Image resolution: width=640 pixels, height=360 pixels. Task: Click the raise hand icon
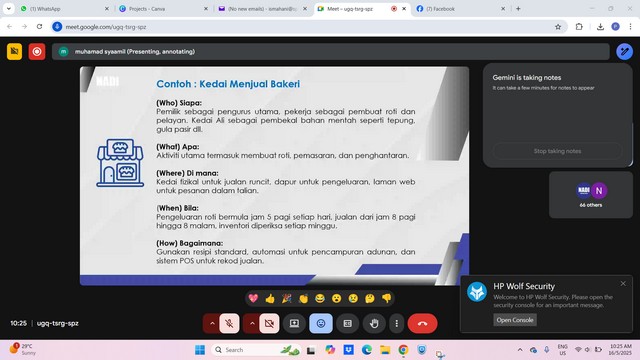374,323
